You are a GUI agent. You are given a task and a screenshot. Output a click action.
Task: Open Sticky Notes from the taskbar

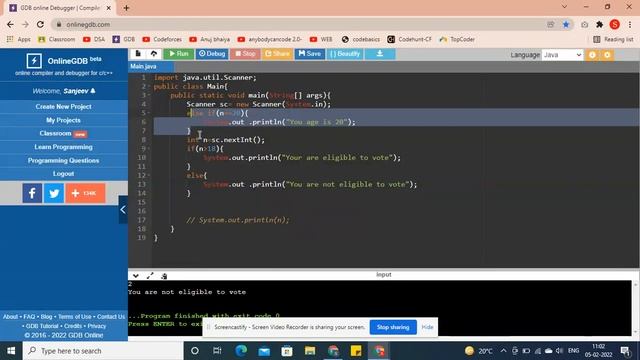click(356, 351)
